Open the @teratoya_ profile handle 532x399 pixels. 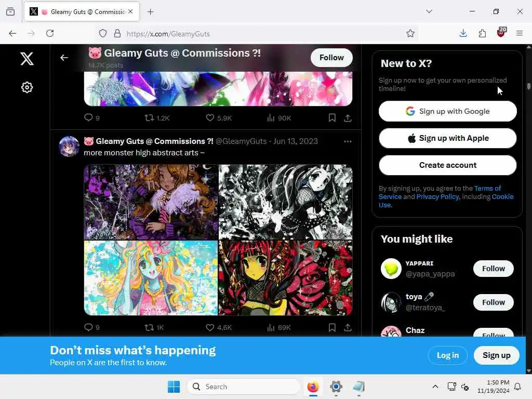(425, 308)
